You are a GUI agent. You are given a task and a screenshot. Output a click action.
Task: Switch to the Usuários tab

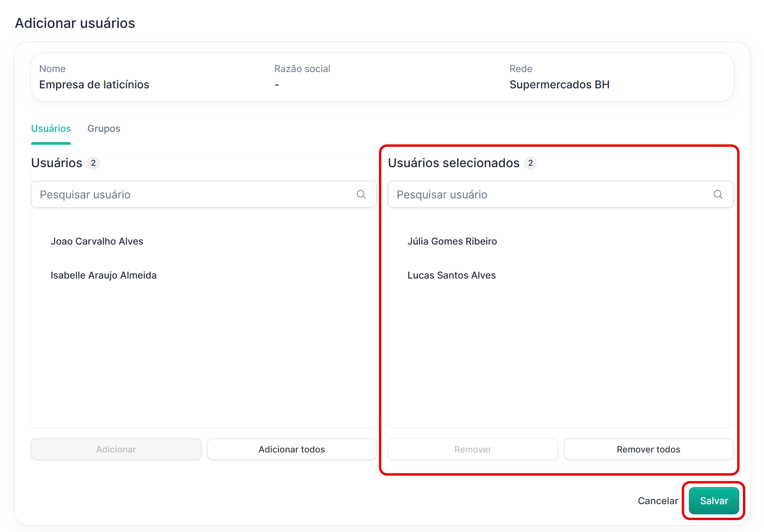click(51, 128)
